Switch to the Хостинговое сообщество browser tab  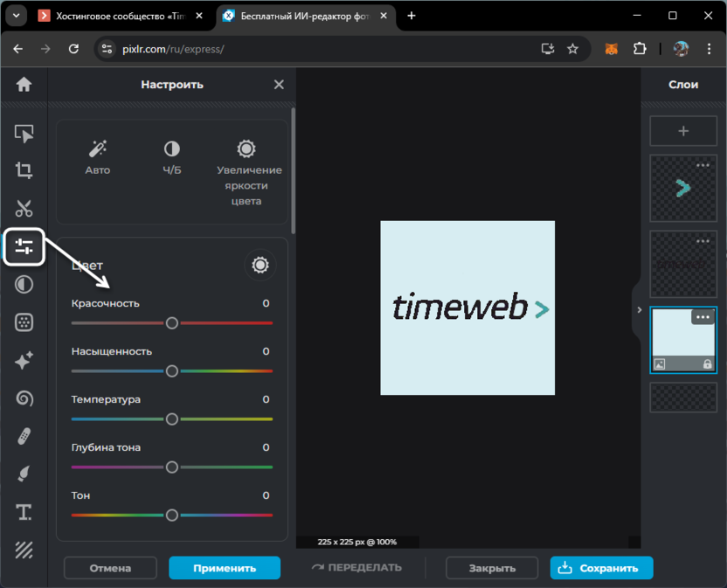tap(120, 16)
